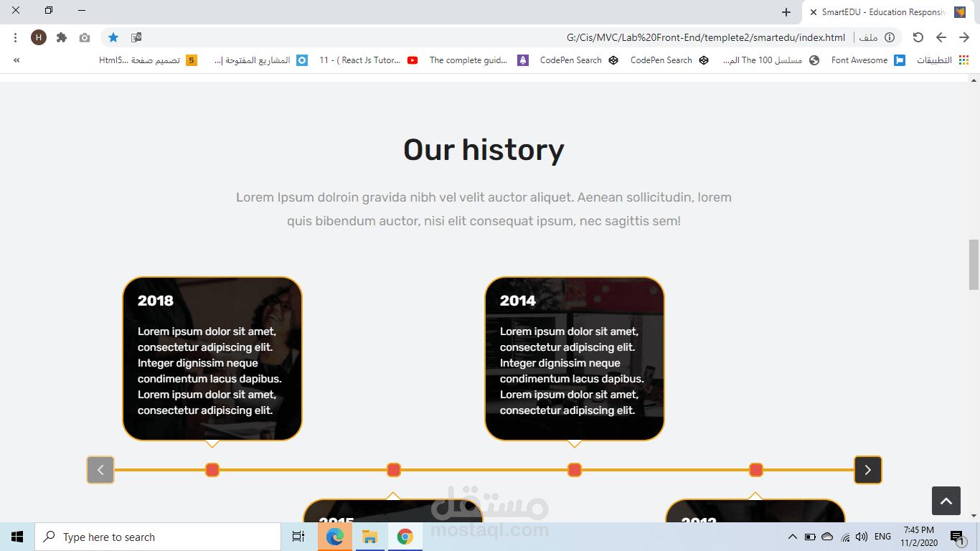Click the scrollbar down arrow
Viewport: 980px width, 551px height.
click(x=974, y=515)
